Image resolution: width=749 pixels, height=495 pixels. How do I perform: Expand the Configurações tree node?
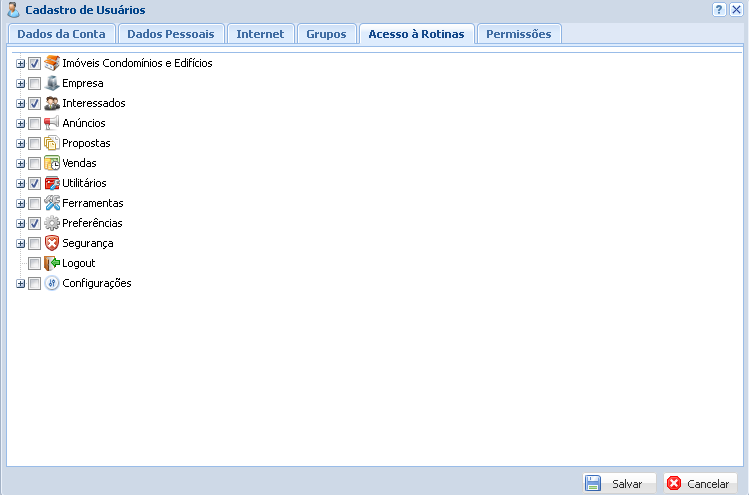click(x=20, y=283)
